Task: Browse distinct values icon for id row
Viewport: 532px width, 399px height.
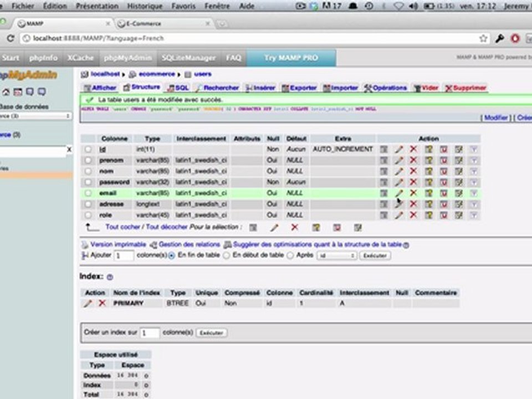Action: click(x=383, y=149)
